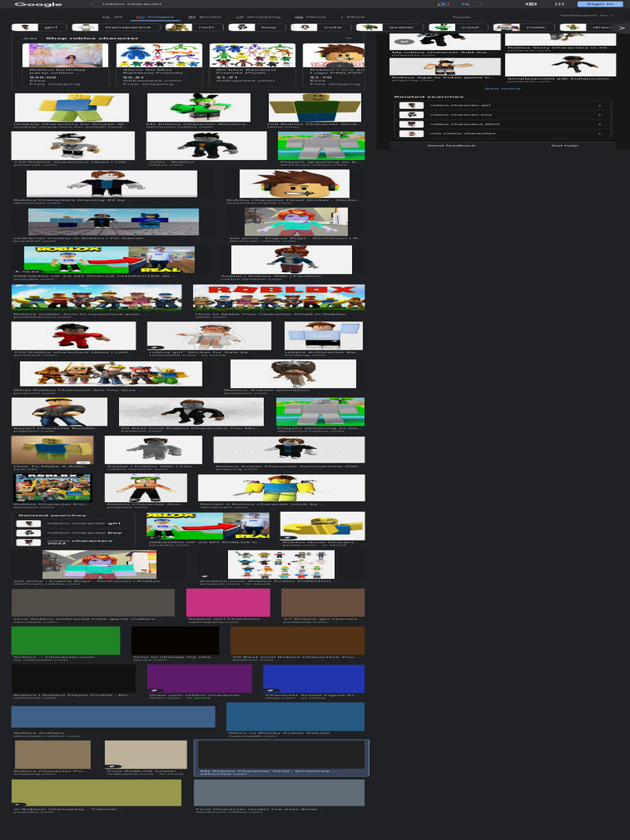The image size is (630, 840).
Task: Switch to the News tab
Action: pyautogui.click(x=311, y=16)
